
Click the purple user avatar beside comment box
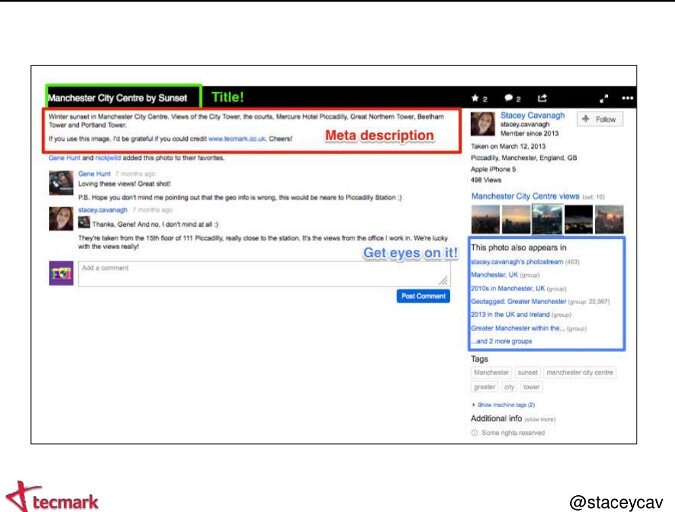61,273
